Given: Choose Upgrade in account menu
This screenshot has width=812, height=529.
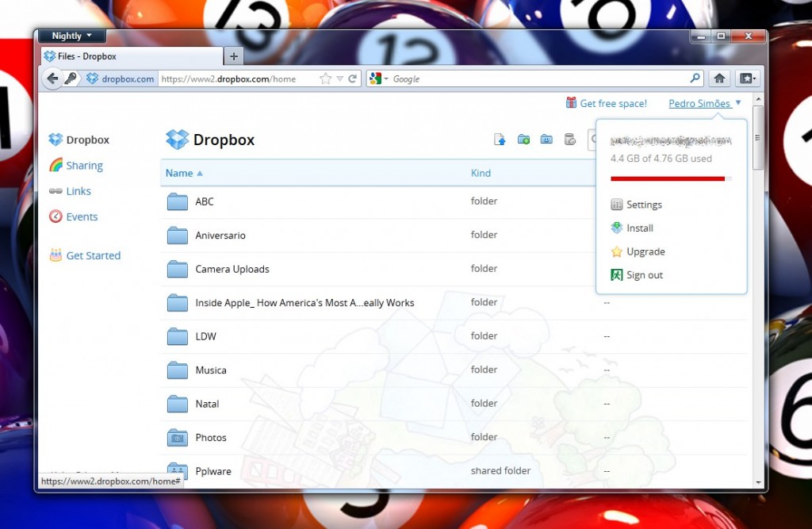Looking at the screenshot, I should point(645,251).
